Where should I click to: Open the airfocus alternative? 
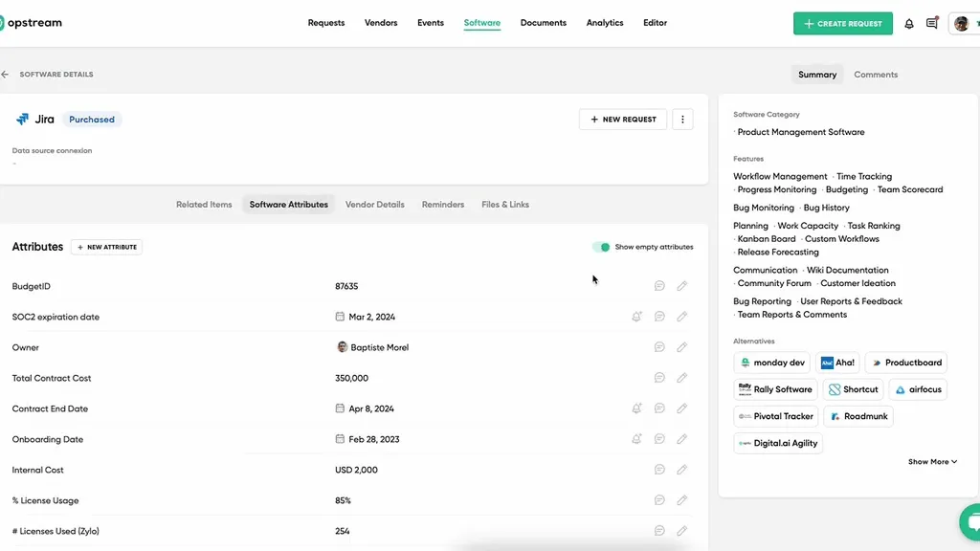pyautogui.click(x=918, y=389)
